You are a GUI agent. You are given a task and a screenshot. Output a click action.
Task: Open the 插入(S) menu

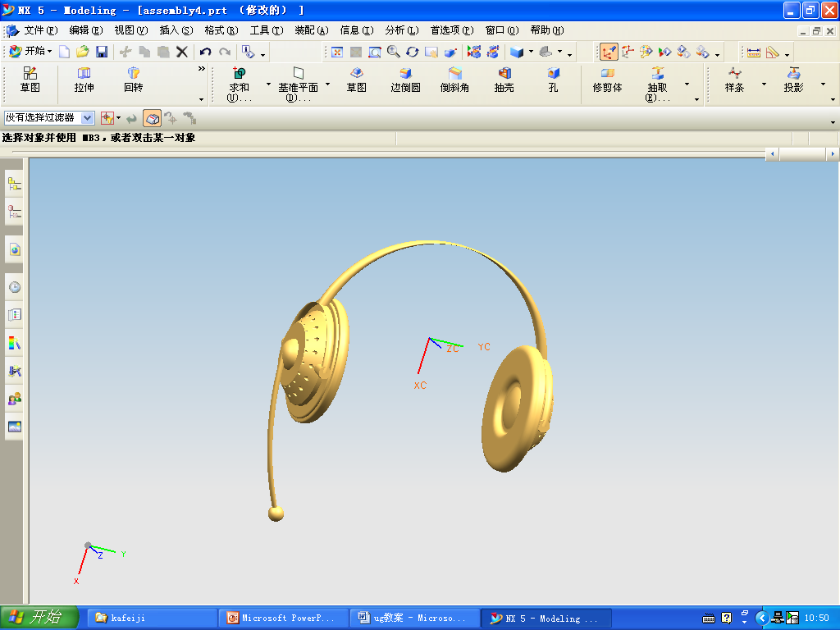[176, 30]
